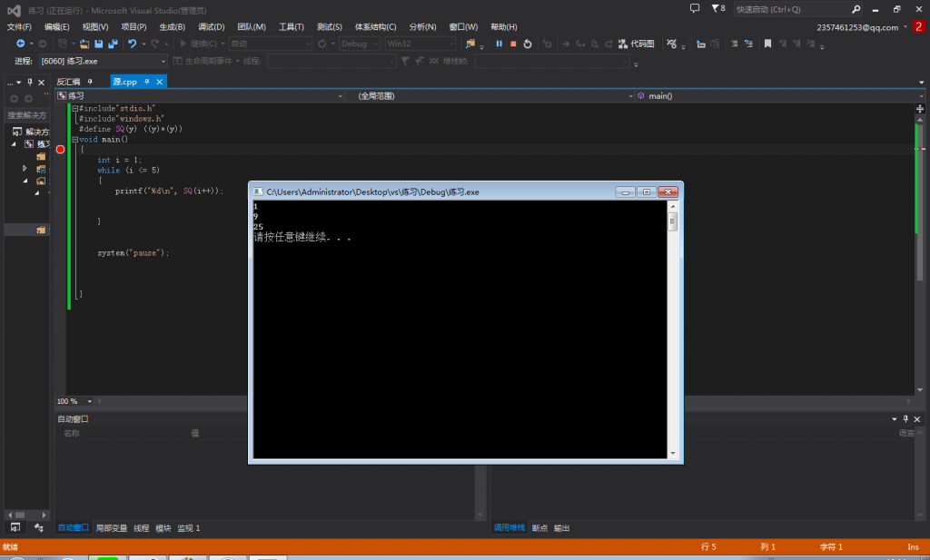Image resolution: width=930 pixels, height=560 pixels.
Task: Click the 名称 column header in Autos window
Action: (x=72, y=433)
